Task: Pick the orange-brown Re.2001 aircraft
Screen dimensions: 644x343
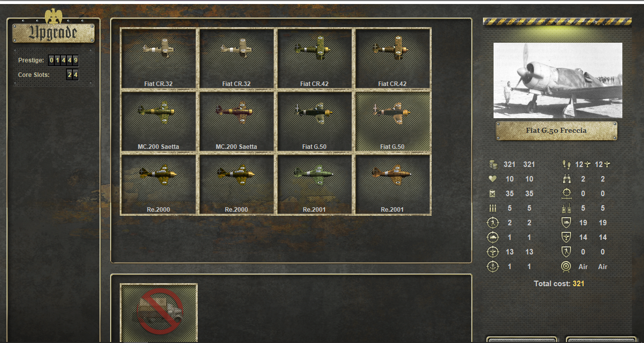Action: tap(392, 184)
